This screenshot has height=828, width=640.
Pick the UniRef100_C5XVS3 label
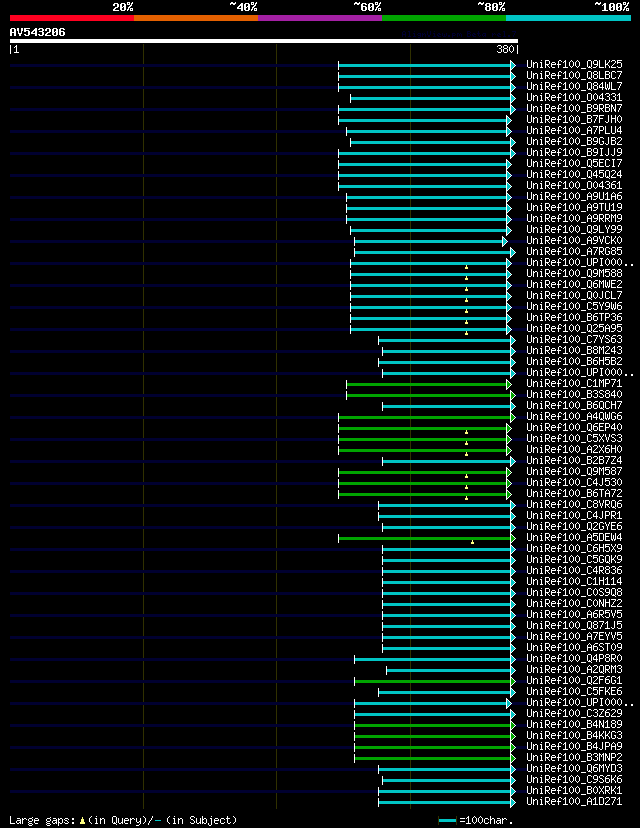click(x=574, y=438)
